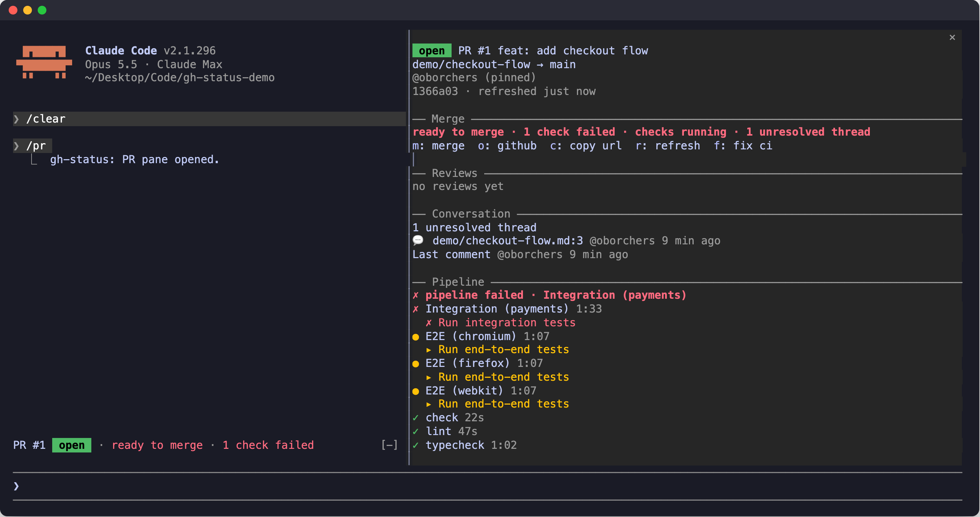The height and width of the screenshot is (517, 980).
Task: Click '1 check failed' in the bottom status line
Action: pos(268,445)
